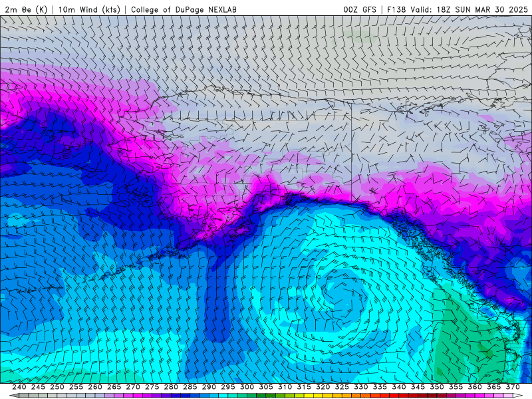Click the '00Z GFS' model run label

click(360, 9)
